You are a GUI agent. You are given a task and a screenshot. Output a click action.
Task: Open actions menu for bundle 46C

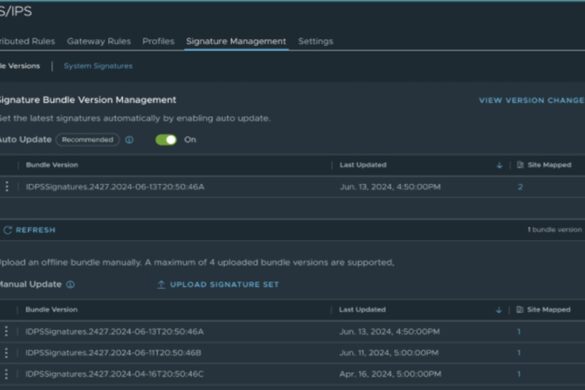click(6, 374)
